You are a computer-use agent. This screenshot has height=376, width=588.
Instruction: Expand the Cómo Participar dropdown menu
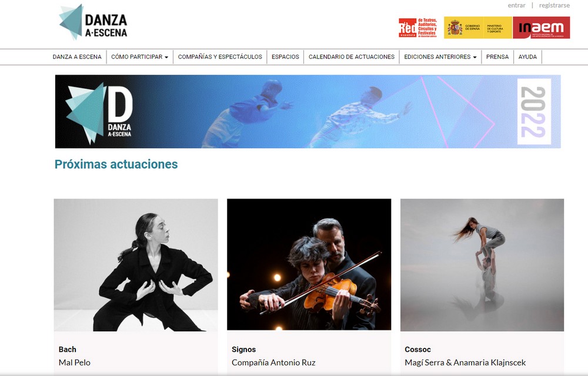(139, 57)
